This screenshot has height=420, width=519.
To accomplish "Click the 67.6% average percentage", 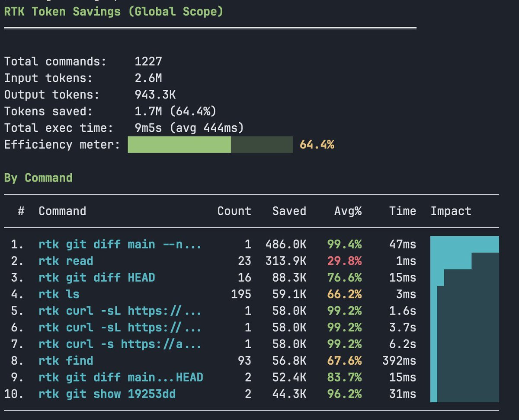I will [345, 360].
